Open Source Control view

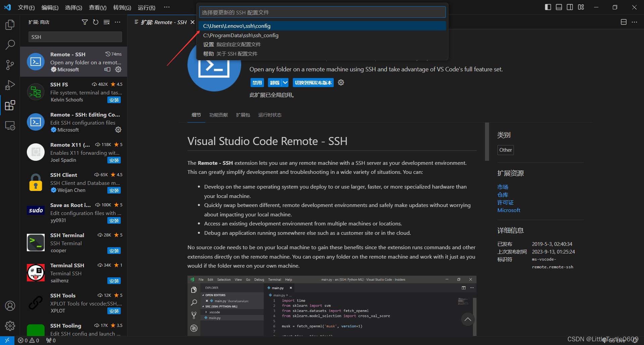click(10, 65)
